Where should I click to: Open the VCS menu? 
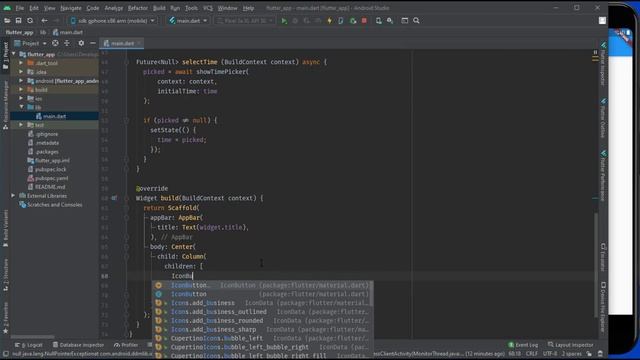pyautogui.click(x=208, y=8)
